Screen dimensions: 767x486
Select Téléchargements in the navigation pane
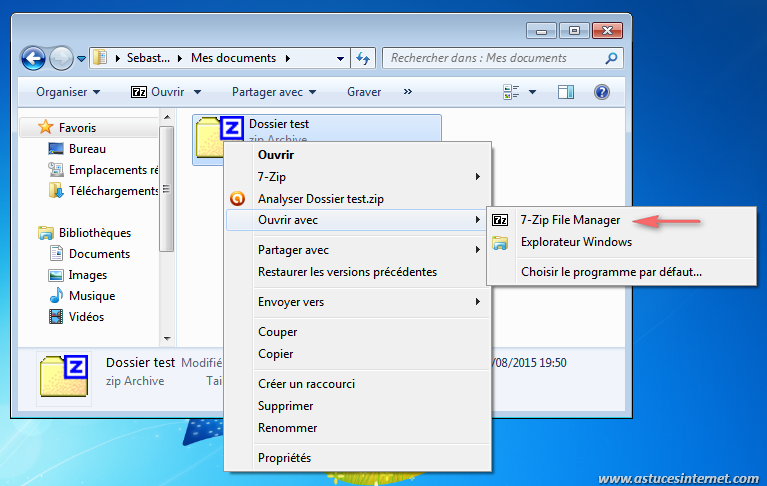113,191
